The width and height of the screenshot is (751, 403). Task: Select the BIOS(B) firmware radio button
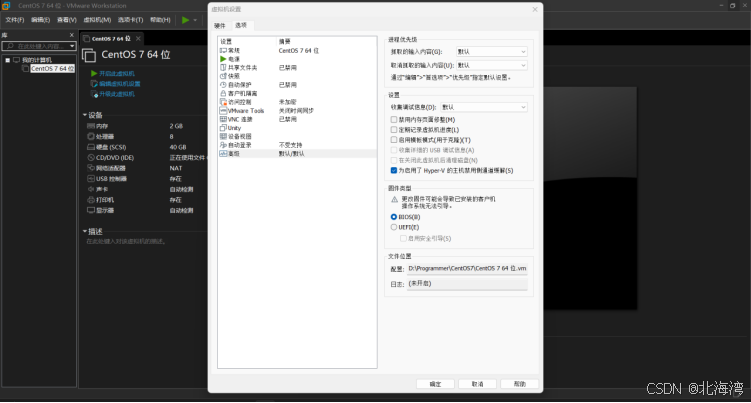point(394,217)
